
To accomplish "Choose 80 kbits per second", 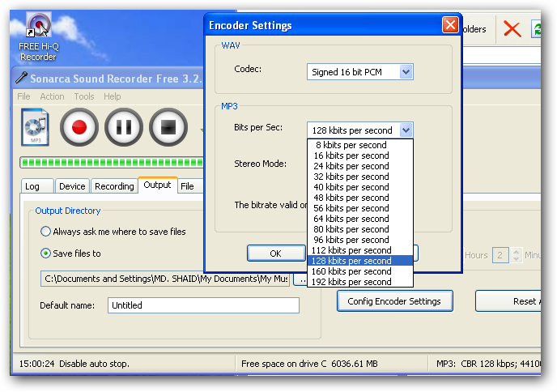I will point(359,229).
